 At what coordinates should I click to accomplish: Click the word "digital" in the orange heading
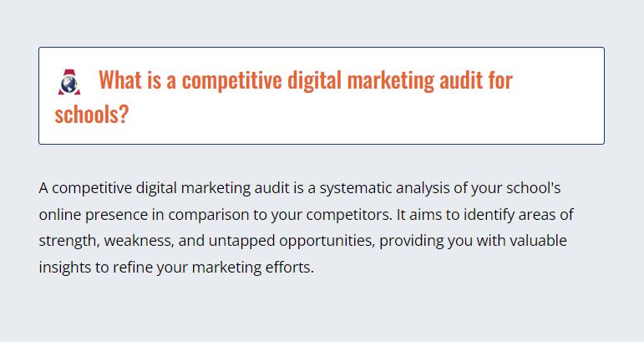(x=314, y=79)
